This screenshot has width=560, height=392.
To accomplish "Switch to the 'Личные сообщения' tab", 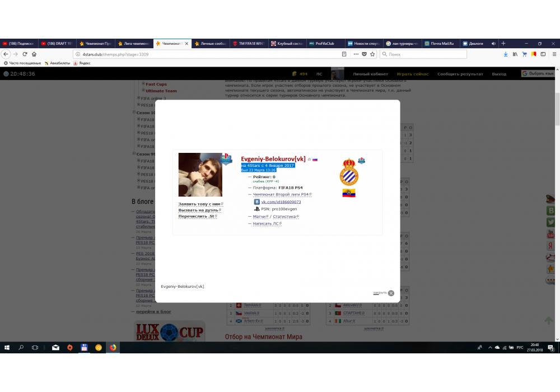I will coord(211,44).
